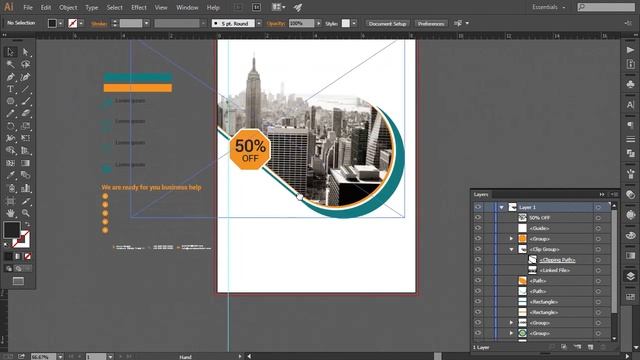Image resolution: width=640 pixels, height=360 pixels.
Task: Open the Edit menu
Action: [x=46, y=7]
